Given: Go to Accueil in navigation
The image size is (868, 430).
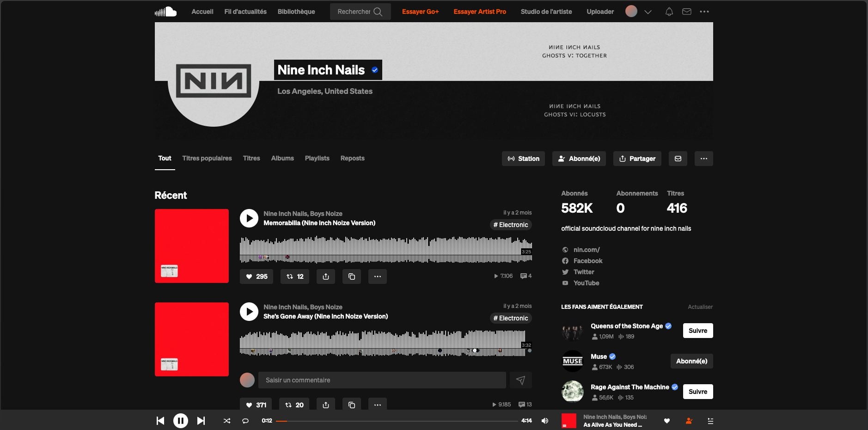Looking at the screenshot, I should pos(202,12).
